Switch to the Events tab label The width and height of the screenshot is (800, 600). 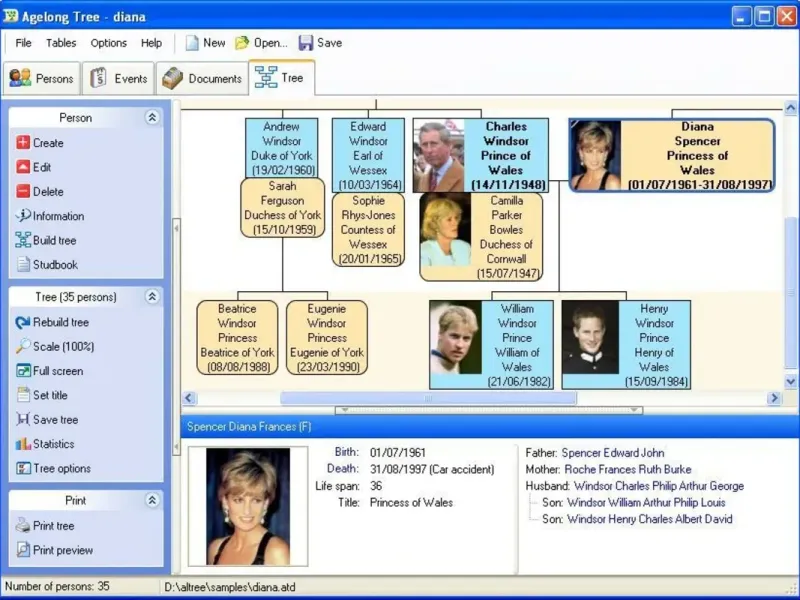(x=131, y=79)
